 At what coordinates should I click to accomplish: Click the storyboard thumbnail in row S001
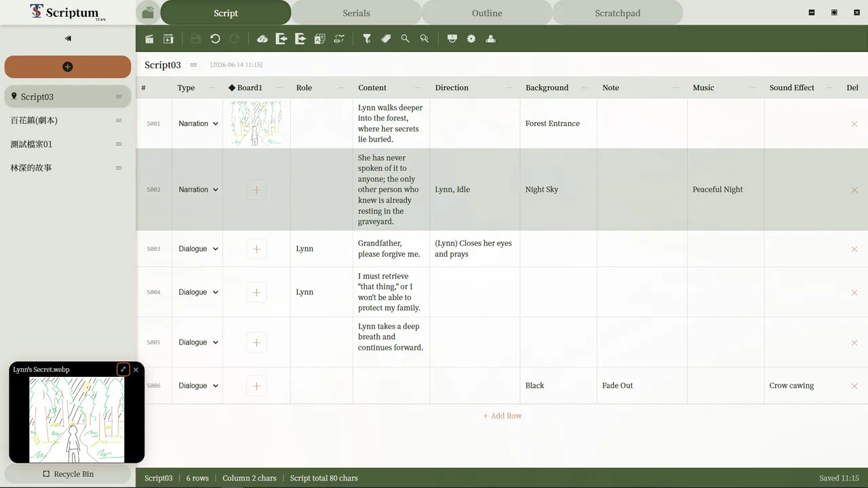[x=256, y=123]
